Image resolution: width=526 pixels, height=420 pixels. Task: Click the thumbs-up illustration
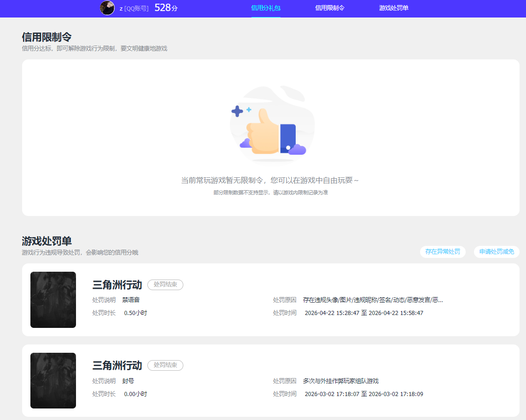pyautogui.click(x=272, y=124)
